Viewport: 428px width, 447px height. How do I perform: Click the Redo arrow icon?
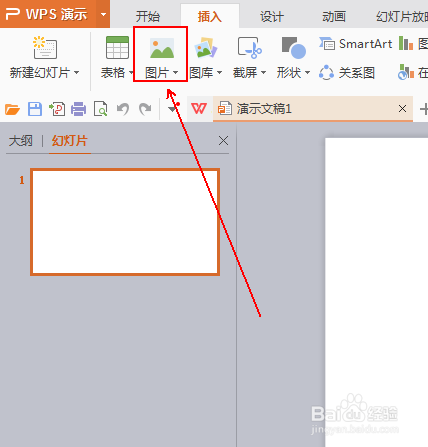pyautogui.click(x=145, y=109)
